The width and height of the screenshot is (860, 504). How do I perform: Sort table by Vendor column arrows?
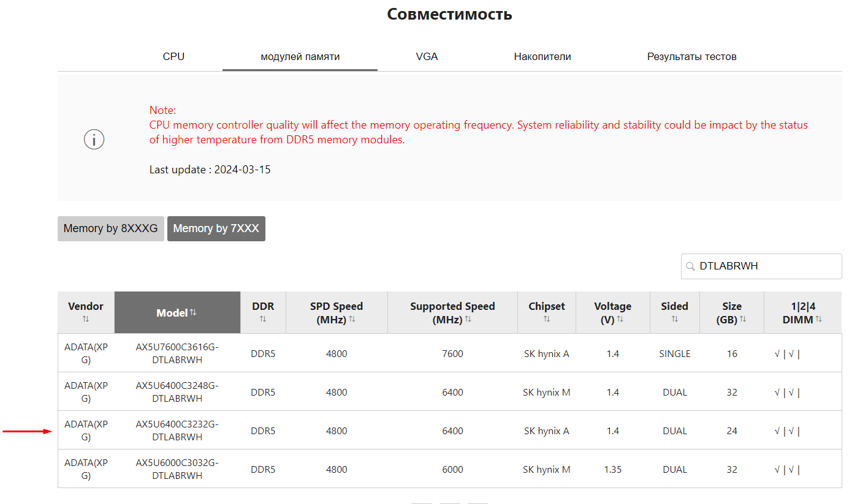click(x=86, y=319)
